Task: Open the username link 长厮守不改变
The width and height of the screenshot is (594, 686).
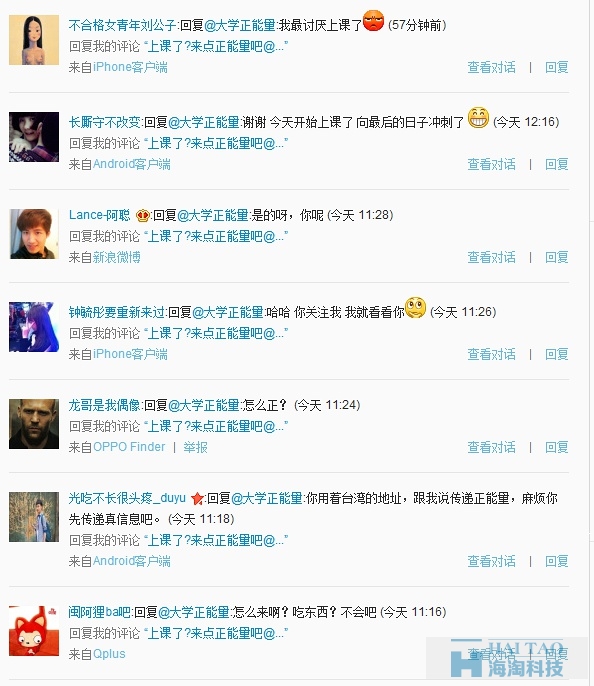Action: pyautogui.click(x=105, y=122)
